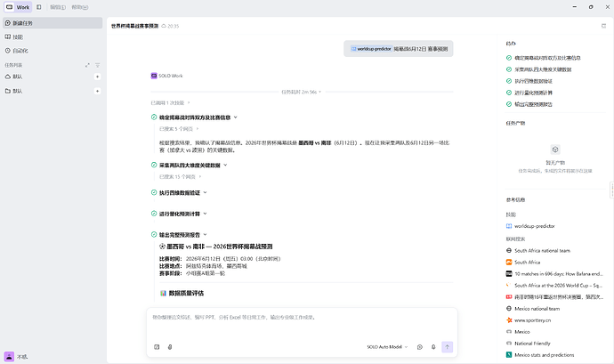Open the South Africa national team reference

tap(538, 250)
